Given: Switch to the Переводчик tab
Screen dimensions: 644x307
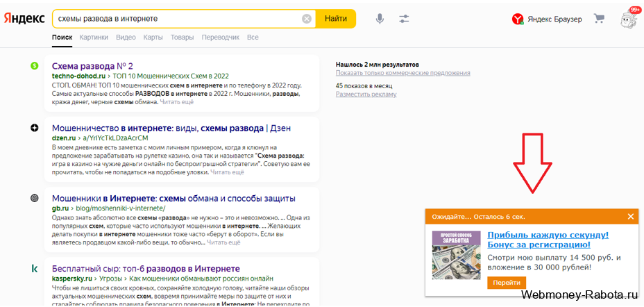Looking at the screenshot, I should [x=221, y=38].
